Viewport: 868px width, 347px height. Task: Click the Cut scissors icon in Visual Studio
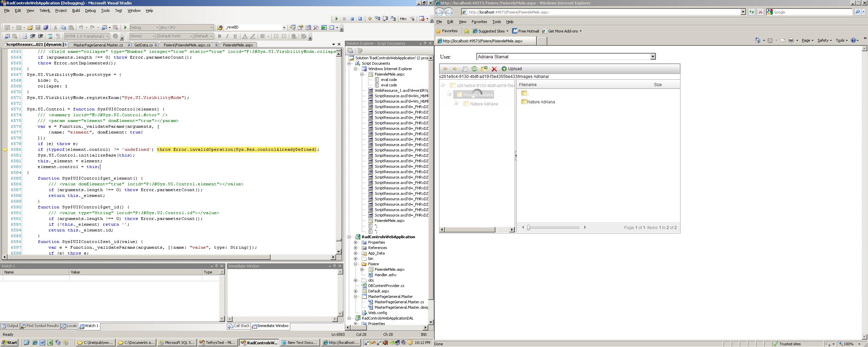pos(55,27)
